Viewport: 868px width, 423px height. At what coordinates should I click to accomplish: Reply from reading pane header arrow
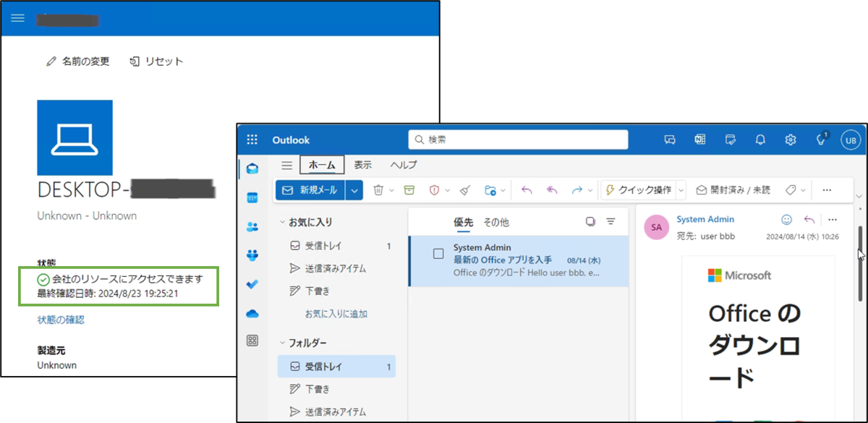tap(809, 220)
